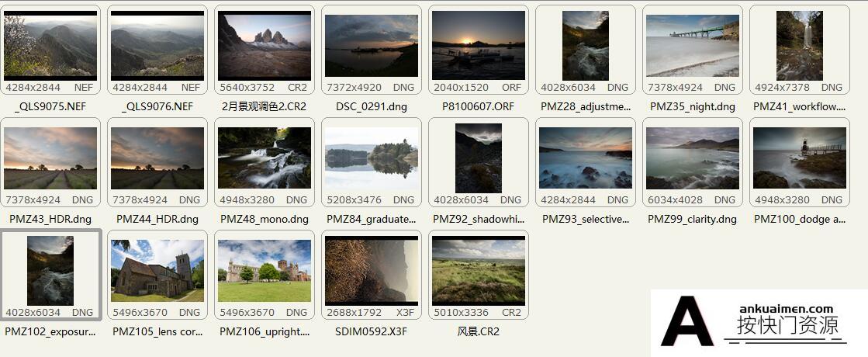868x357 pixels.
Task: Select the P8100607.ORF sunset thumbnail
Action: [479, 45]
